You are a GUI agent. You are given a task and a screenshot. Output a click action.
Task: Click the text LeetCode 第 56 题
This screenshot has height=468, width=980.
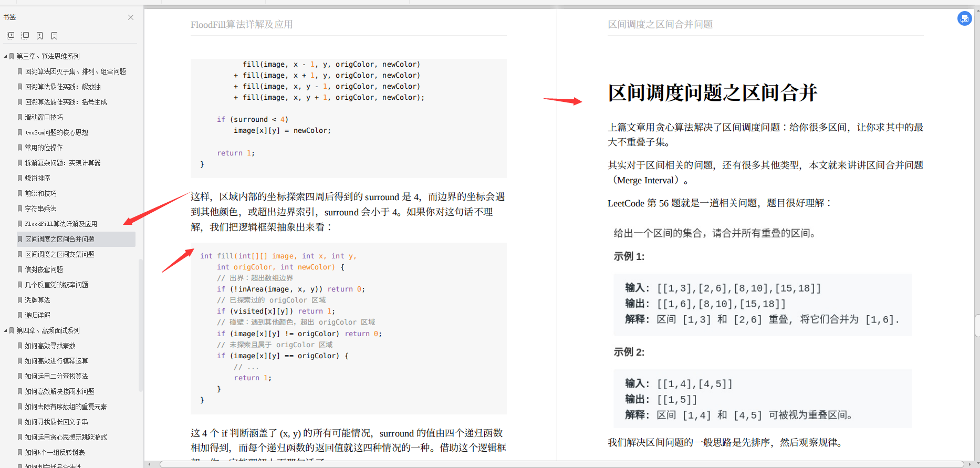[648, 203]
